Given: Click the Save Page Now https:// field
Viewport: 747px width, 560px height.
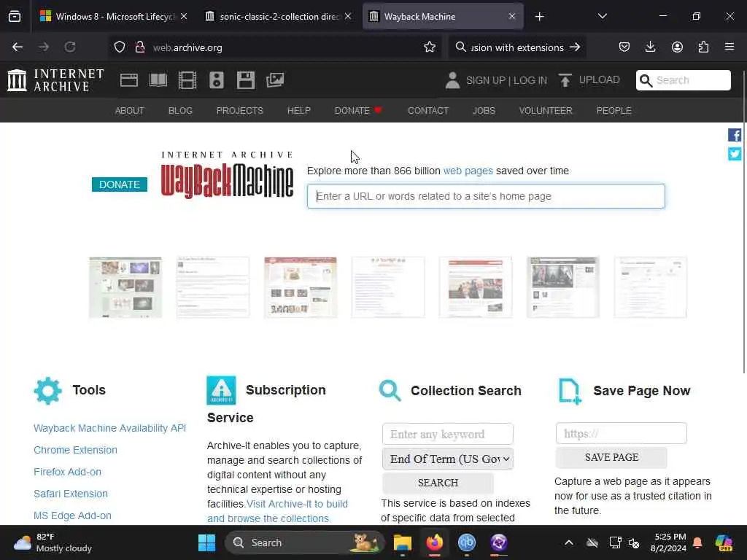Looking at the screenshot, I should tap(622, 433).
